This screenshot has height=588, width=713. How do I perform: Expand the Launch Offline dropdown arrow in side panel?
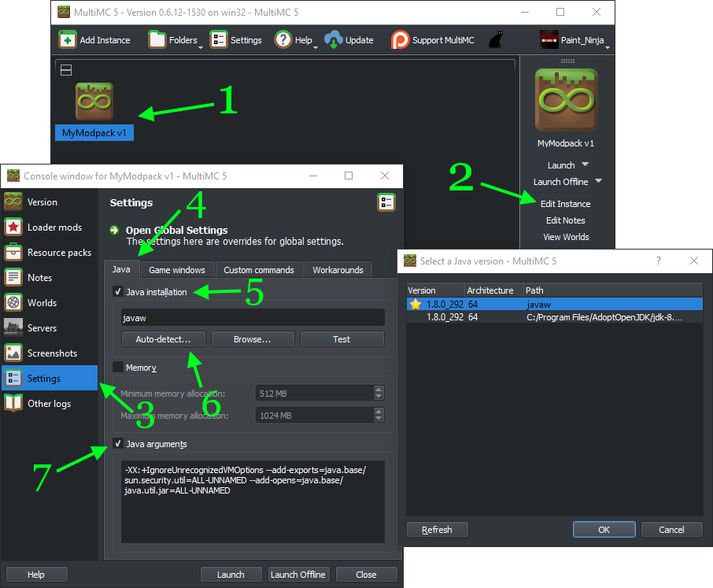click(598, 180)
